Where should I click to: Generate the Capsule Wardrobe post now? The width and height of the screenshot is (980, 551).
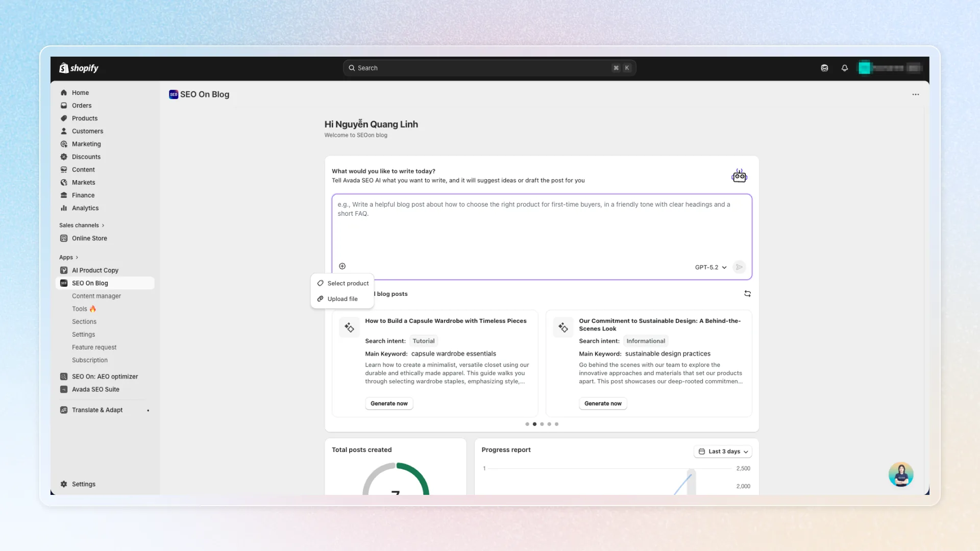coord(389,404)
